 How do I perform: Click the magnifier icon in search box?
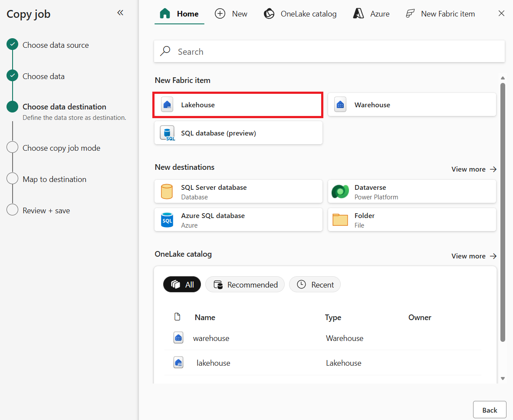coord(165,52)
